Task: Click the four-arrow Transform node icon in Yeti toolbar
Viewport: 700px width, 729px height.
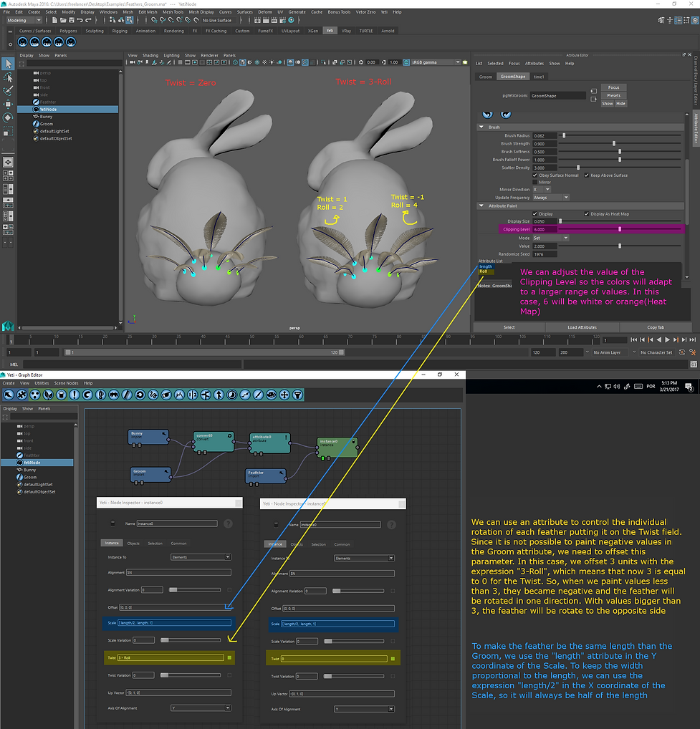Action: pyautogui.click(x=284, y=395)
